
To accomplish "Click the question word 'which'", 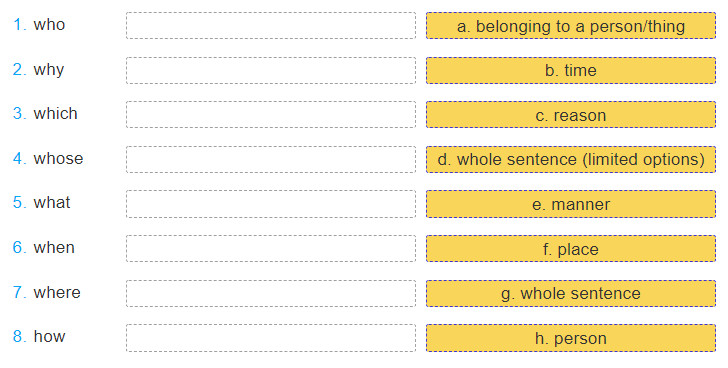I will [x=55, y=113].
